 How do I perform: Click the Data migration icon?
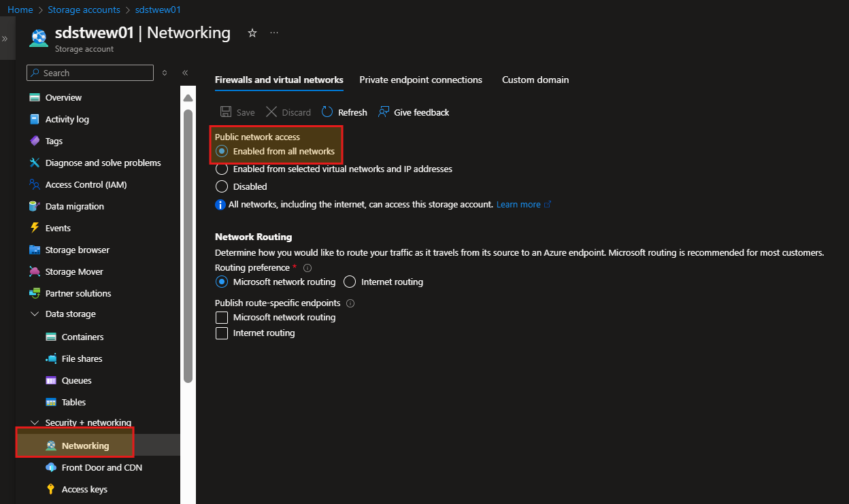click(x=35, y=206)
